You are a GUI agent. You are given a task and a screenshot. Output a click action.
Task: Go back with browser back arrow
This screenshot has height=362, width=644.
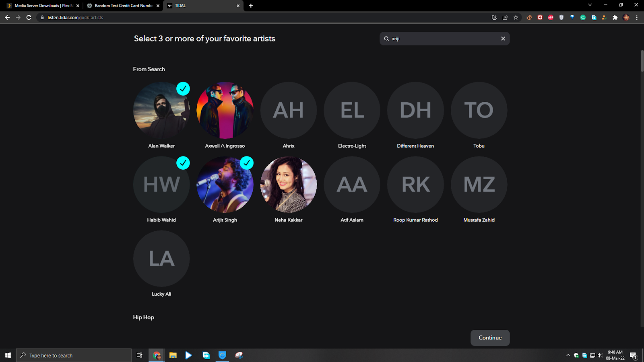coord(7,17)
